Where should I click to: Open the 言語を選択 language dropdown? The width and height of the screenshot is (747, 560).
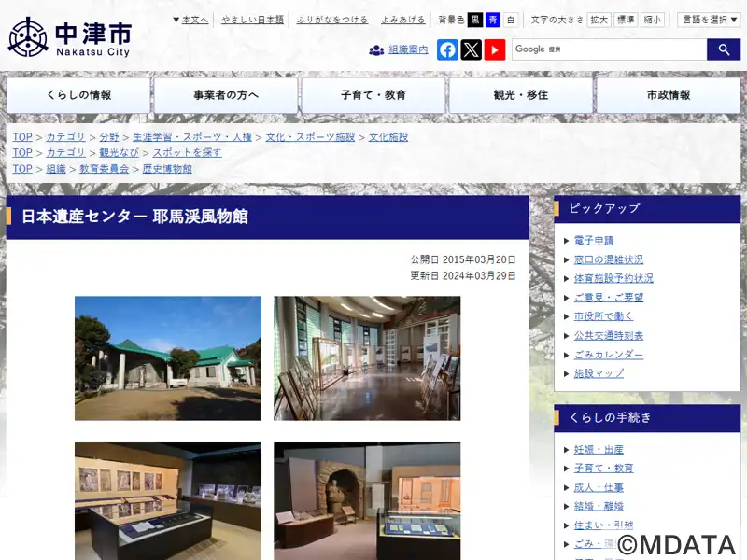click(709, 20)
